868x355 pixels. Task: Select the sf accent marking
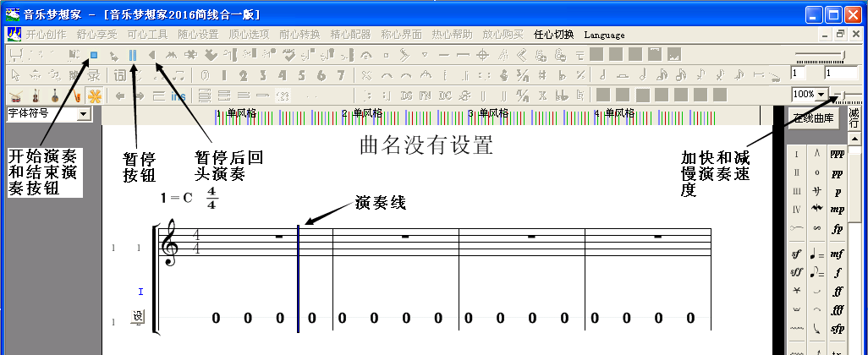point(796,254)
